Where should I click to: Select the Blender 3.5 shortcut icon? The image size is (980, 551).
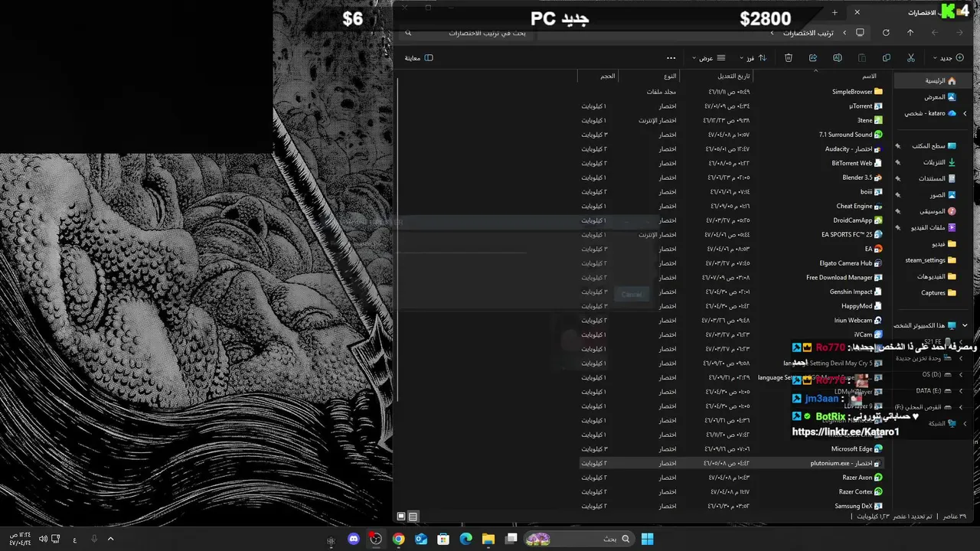(x=878, y=178)
